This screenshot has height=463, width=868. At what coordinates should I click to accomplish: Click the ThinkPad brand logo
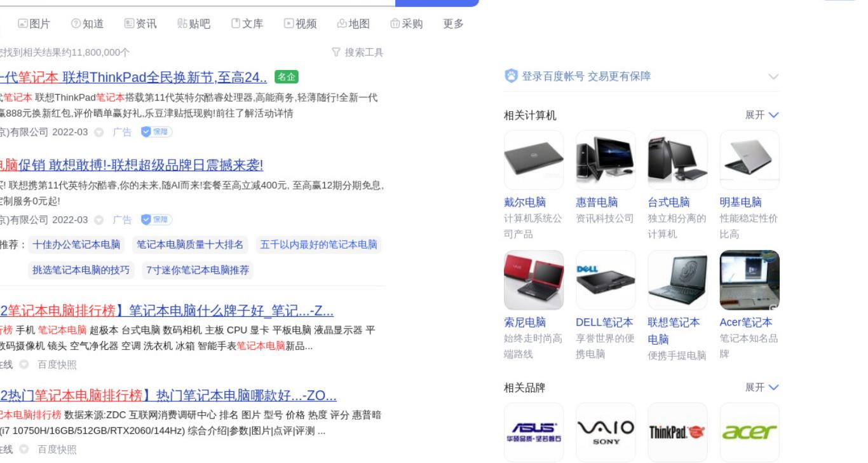pos(677,432)
